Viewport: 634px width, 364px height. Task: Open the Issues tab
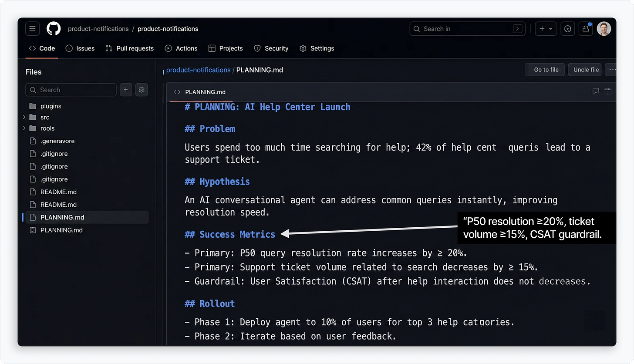tap(80, 48)
